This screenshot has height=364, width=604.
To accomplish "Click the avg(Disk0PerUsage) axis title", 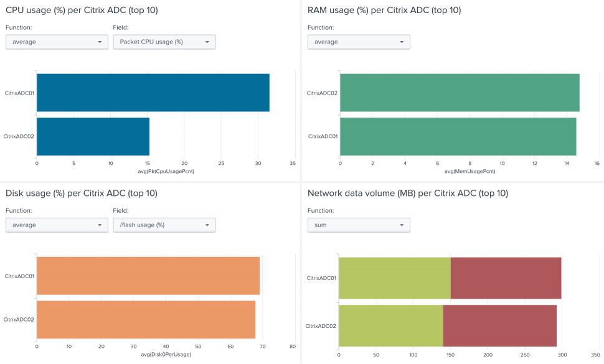I will pyautogui.click(x=166, y=355).
